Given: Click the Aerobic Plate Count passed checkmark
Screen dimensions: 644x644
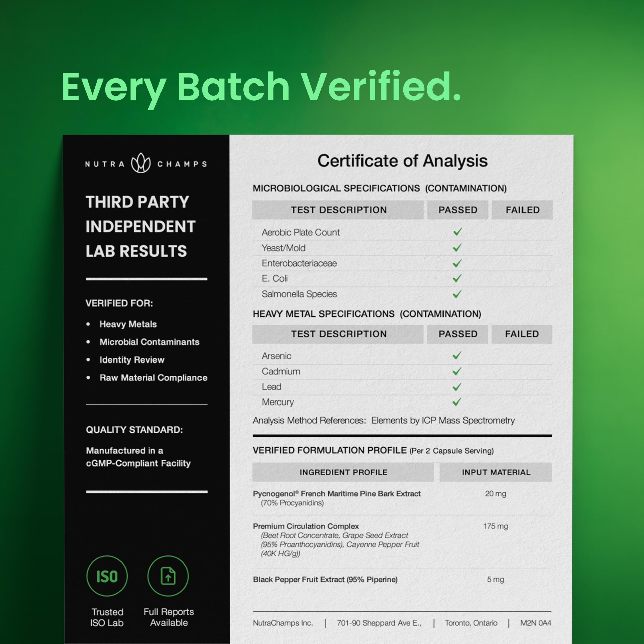Looking at the screenshot, I should pyautogui.click(x=458, y=231).
